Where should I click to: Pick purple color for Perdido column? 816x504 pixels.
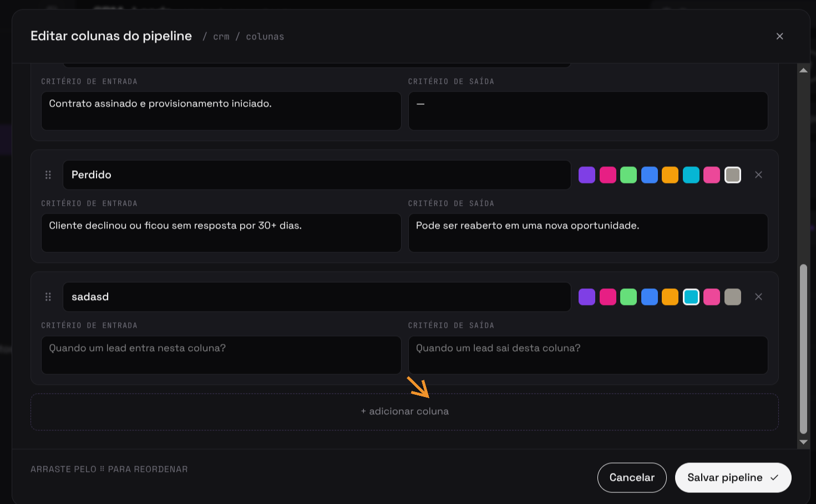pyautogui.click(x=587, y=175)
